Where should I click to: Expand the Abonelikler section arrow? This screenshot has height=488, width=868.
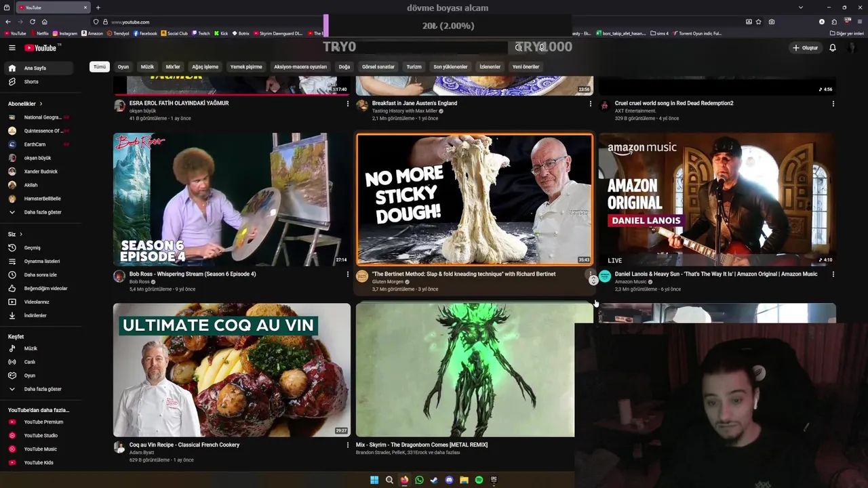pos(41,104)
